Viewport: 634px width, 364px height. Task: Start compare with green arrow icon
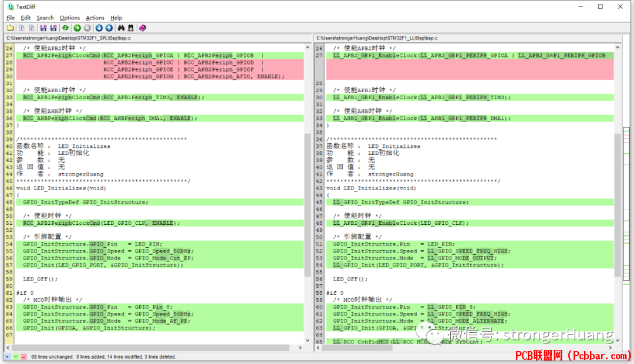[x=77, y=28]
